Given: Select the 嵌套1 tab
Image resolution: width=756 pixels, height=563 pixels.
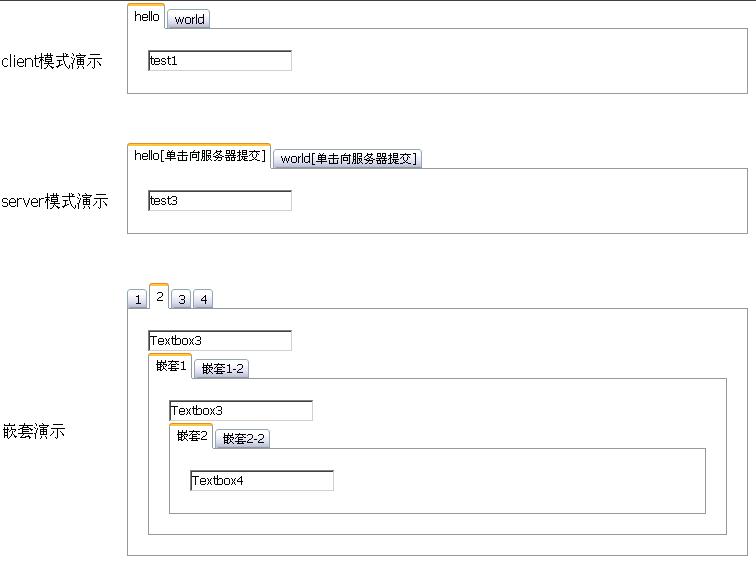Looking at the screenshot, I should pyautogui.click(x=170, y=366).
